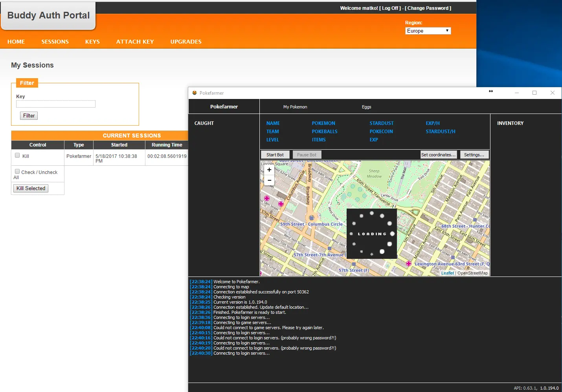
Task: Close the Pokefarmer window
Action: click(x=553, y=93)
